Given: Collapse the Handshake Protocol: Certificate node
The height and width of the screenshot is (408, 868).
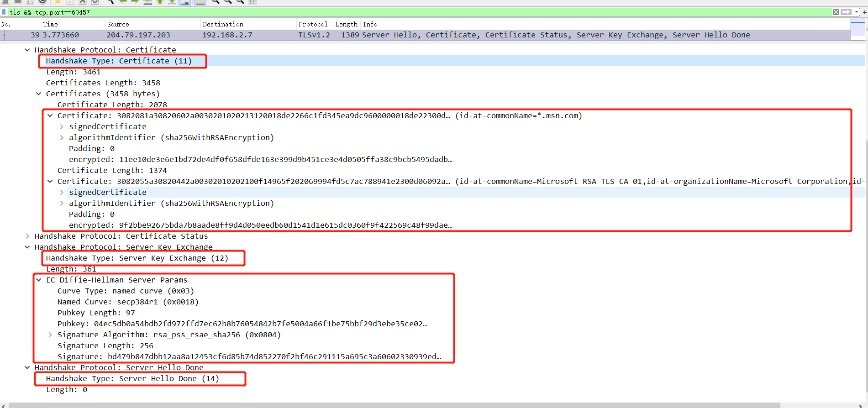Looking at the screenshot, I should [27, 50].
